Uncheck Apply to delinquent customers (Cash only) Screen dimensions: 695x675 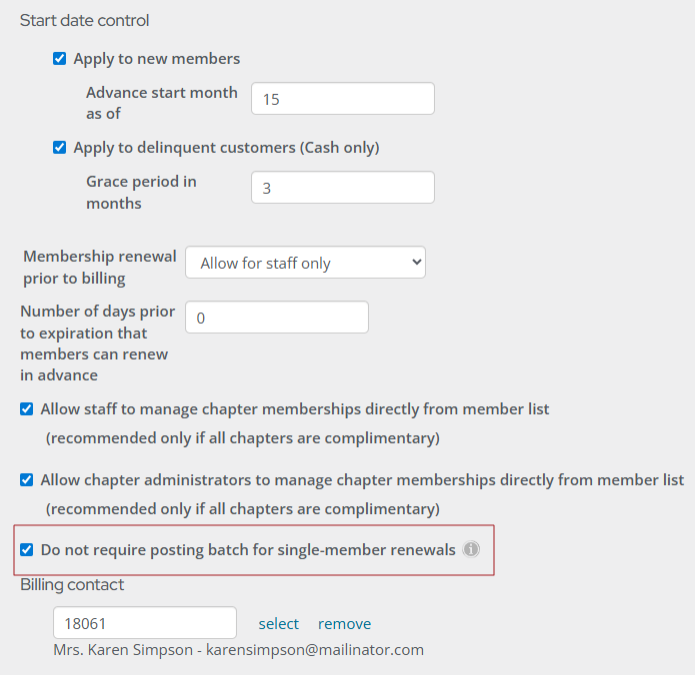click(x=60, y=148)
